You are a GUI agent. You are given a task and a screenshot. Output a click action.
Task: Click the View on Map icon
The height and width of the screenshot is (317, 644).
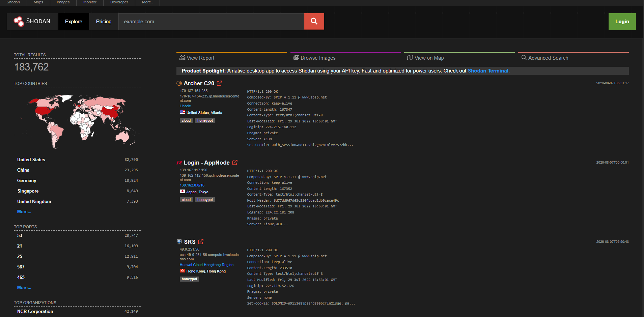pos(410,58)
